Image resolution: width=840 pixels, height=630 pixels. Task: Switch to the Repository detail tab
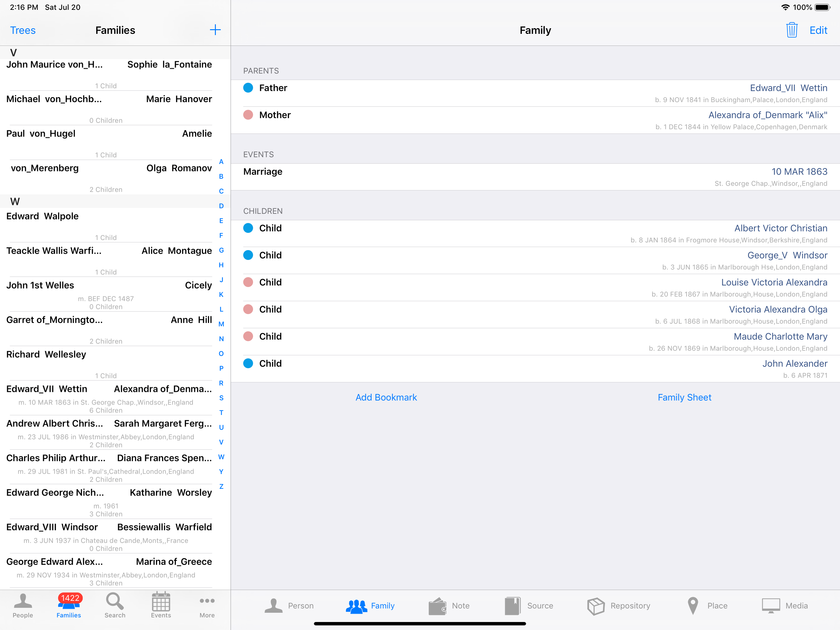point(619,606)
